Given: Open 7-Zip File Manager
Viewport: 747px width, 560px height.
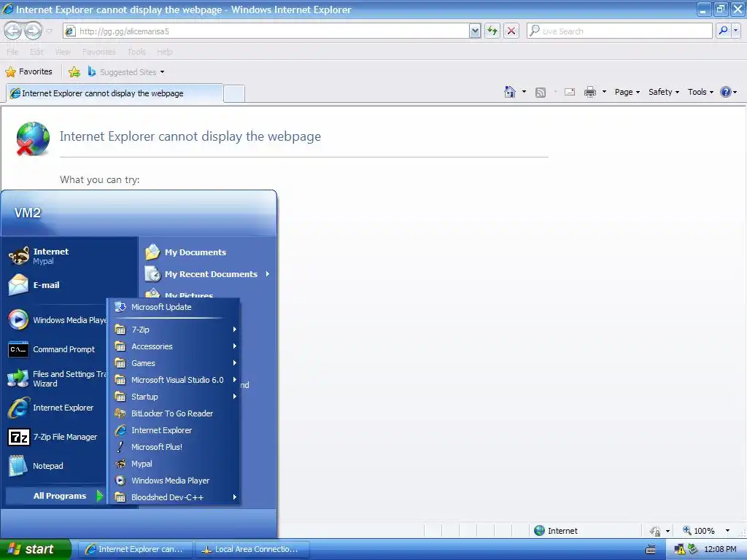Looking at the screenshot, I should click(x=56, y=437).
